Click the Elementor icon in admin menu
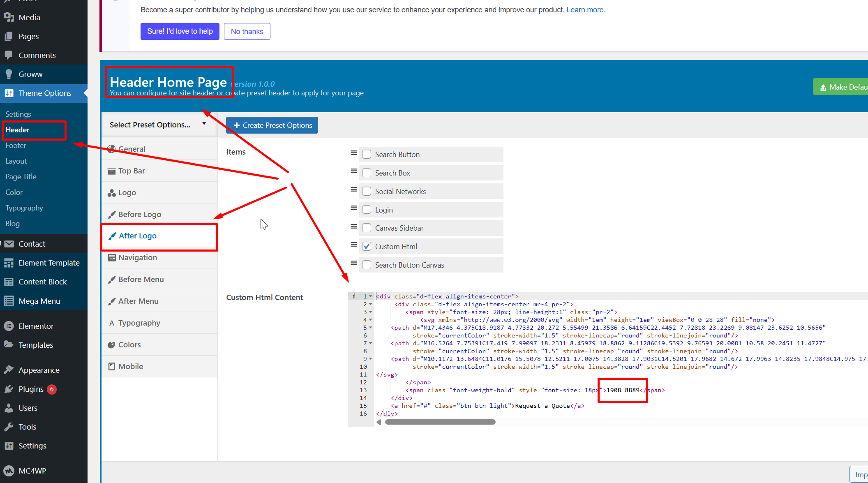Screen dimensions: 868x483 click(x=9, y=326)
